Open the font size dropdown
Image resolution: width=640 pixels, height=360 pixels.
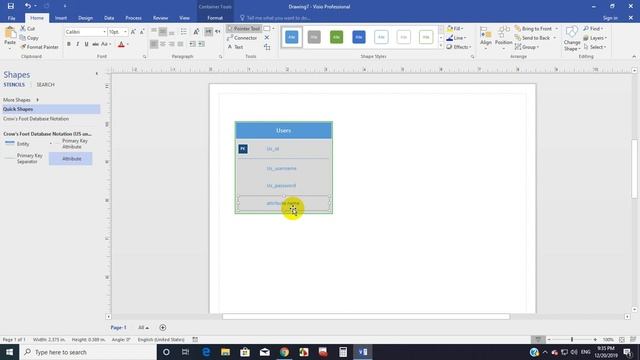[x=125, y=32]
